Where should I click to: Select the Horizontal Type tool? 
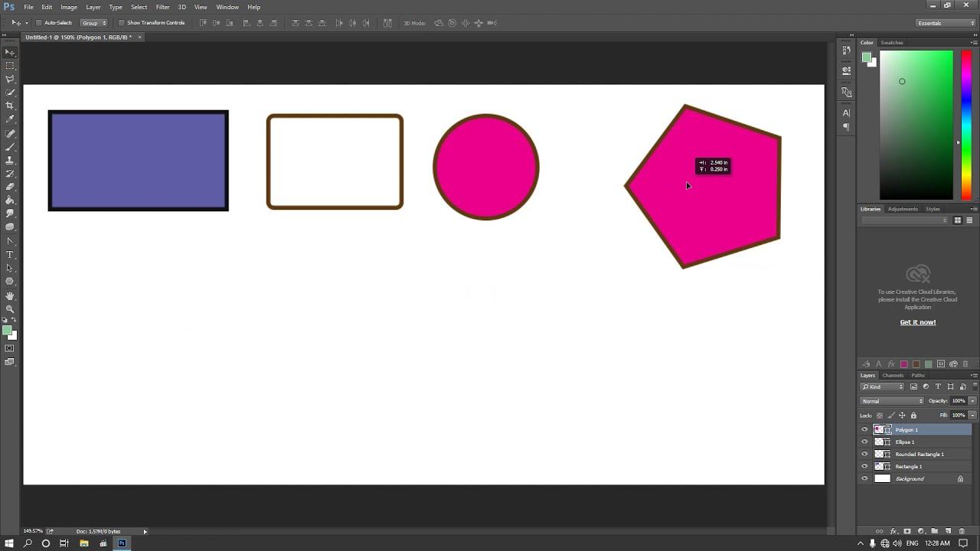click(x=10, y=255)
